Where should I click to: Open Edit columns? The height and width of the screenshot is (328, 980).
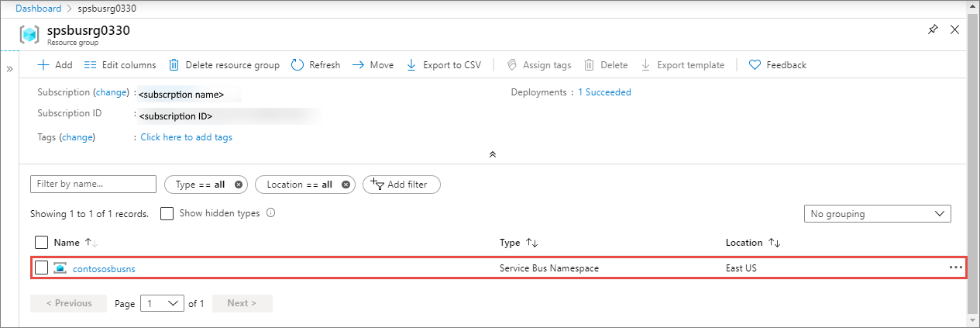click(120, 65)
